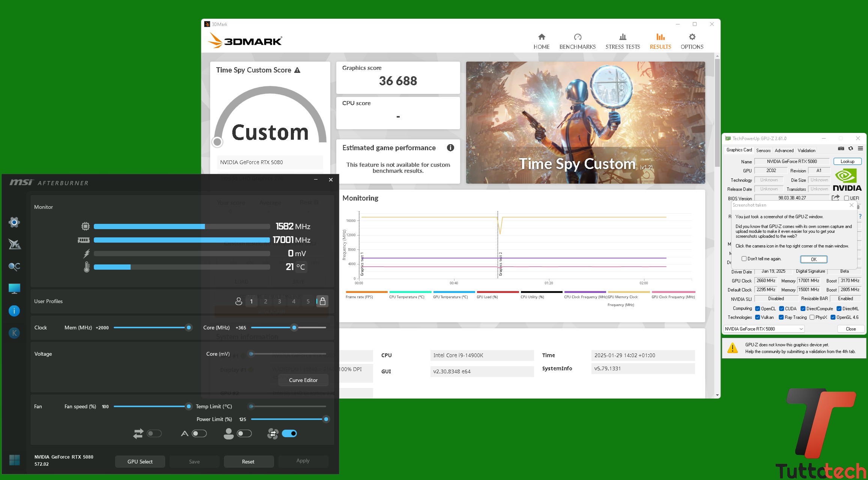Open Afterburner's hardware monitor icon
The width and height of the screenshot is (868, 480).
click(x=14, y=288)
